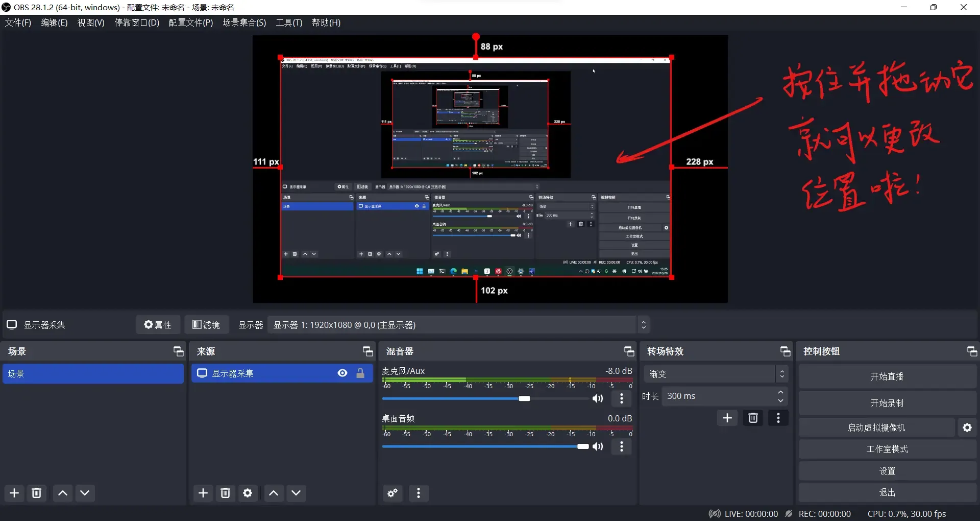The image size is (980, 521).
Task: Open the 文件(F) menu
Action: pyautogui.click(x=18, y=22)
